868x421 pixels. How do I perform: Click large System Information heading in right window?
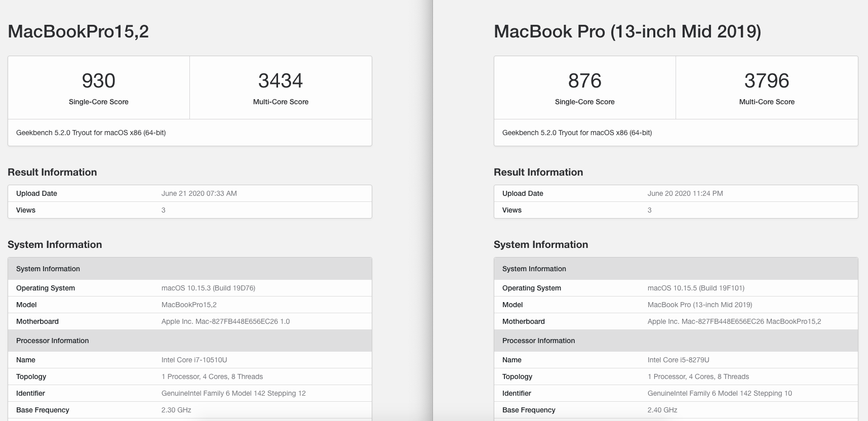[x=541, y=244]
